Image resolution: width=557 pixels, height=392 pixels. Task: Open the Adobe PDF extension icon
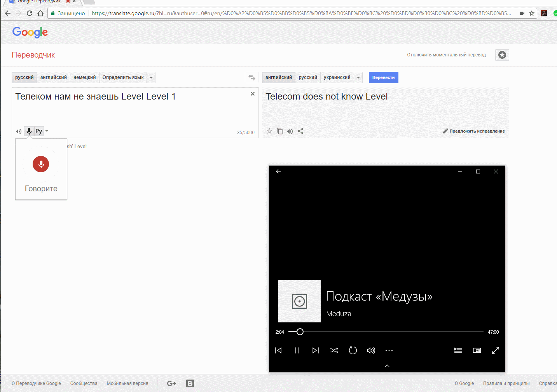coord(544,13)
